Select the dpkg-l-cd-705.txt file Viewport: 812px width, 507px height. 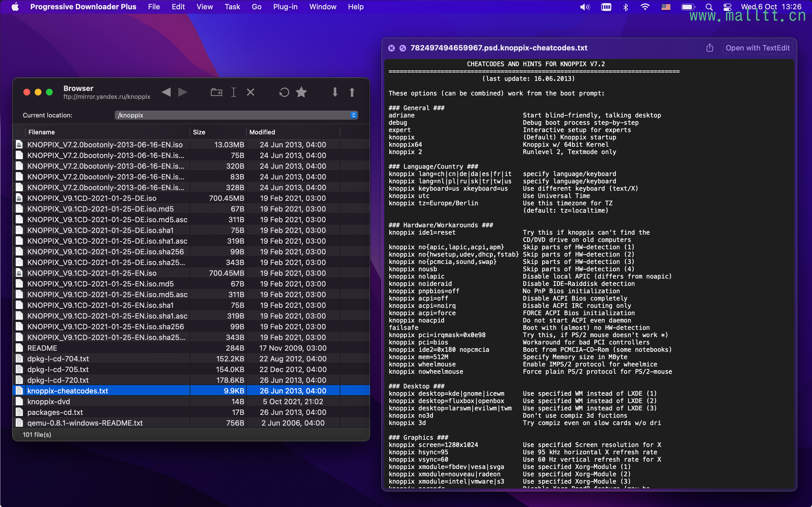(191, 369)
